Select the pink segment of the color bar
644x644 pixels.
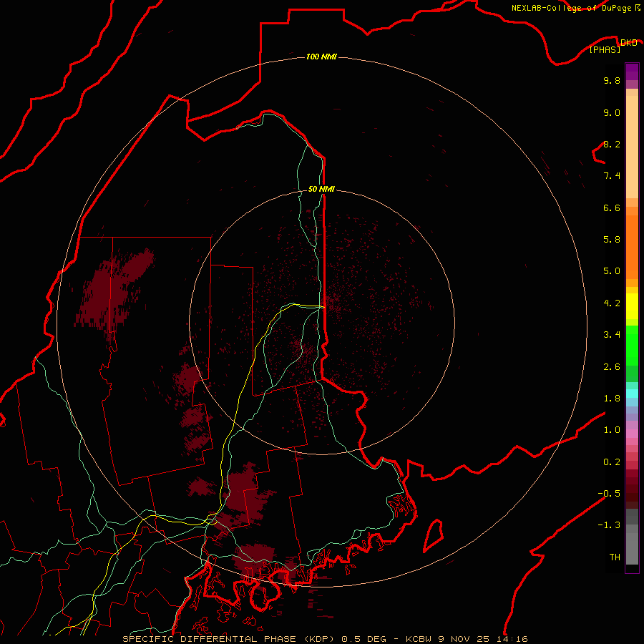(x=632, y=434)
